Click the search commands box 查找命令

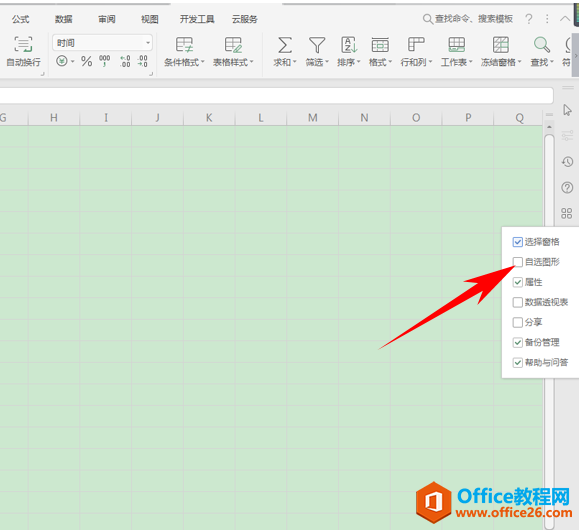[468, 18]
